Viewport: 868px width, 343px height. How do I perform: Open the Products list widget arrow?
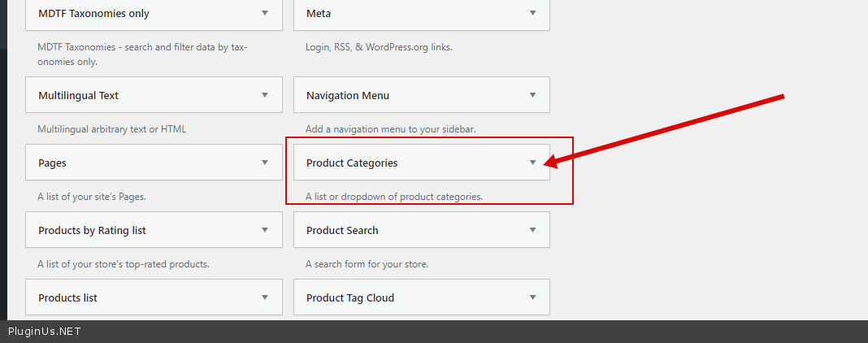click(x=265, y=297)
